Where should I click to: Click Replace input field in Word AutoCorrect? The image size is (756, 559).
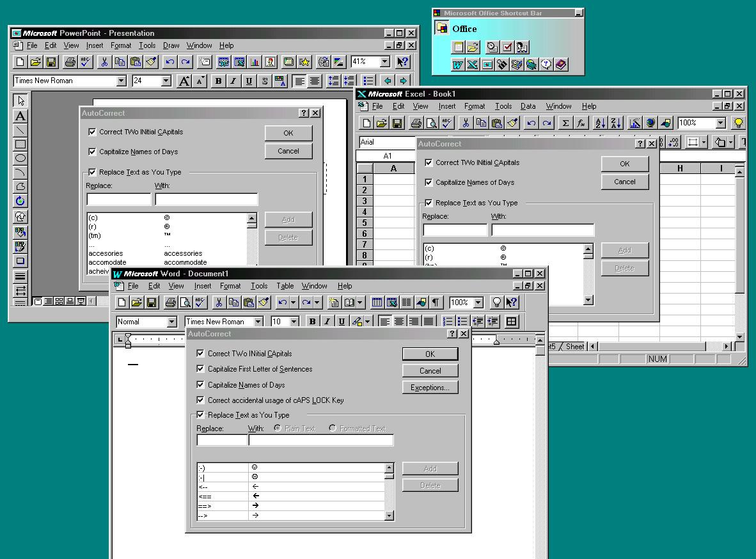(222, 440)
